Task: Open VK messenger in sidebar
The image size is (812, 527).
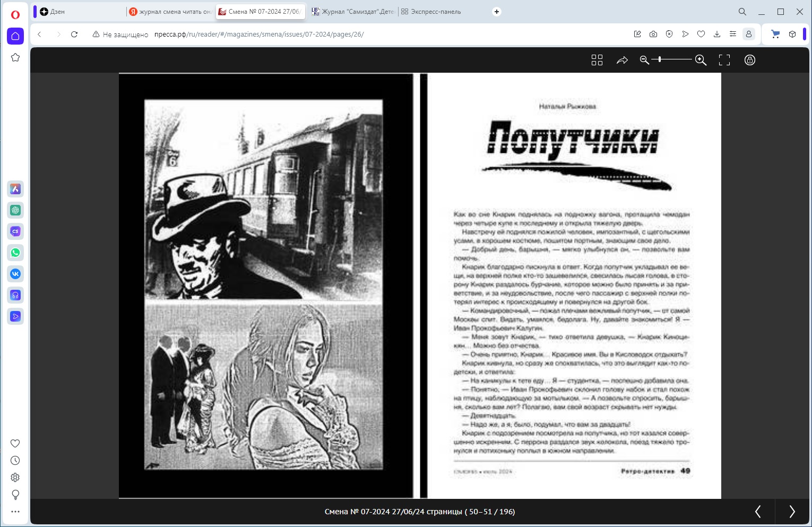Action: tap(15, 274)
